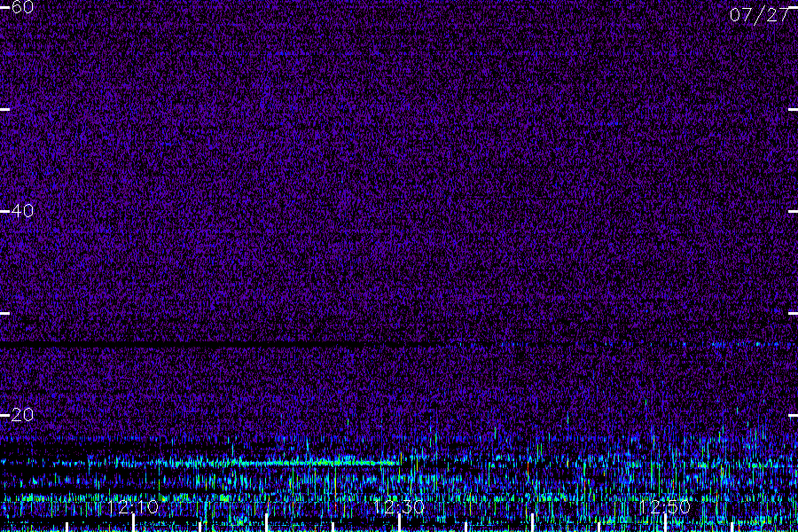Screen dimensions: 798x532
Task: Click the 40 frequency axis label
Action: [22, 211]
